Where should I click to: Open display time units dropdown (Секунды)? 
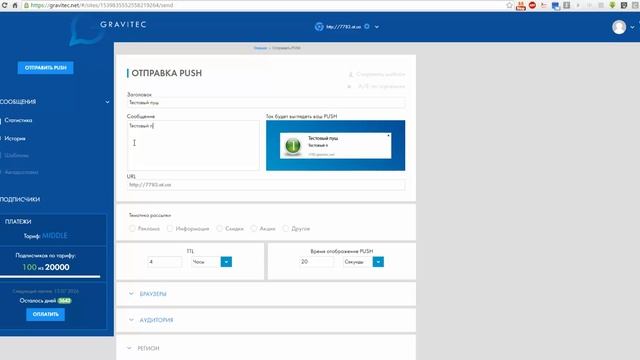[x=378, y=262]
